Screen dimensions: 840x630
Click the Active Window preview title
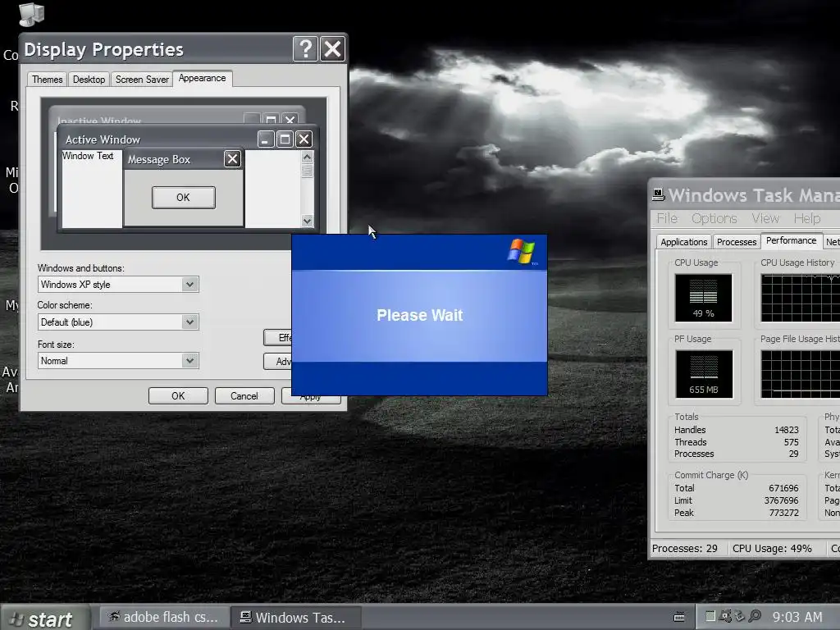pos(103,139)
